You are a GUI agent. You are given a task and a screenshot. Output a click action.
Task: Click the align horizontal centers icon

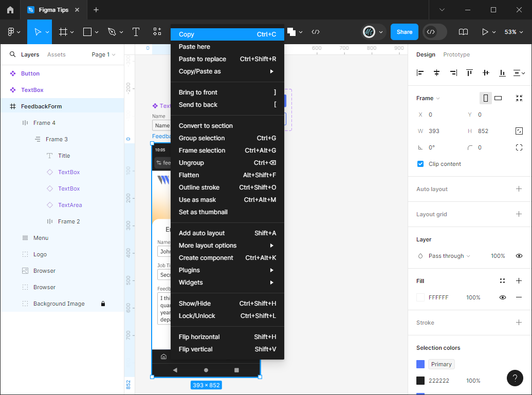[437, 72]
